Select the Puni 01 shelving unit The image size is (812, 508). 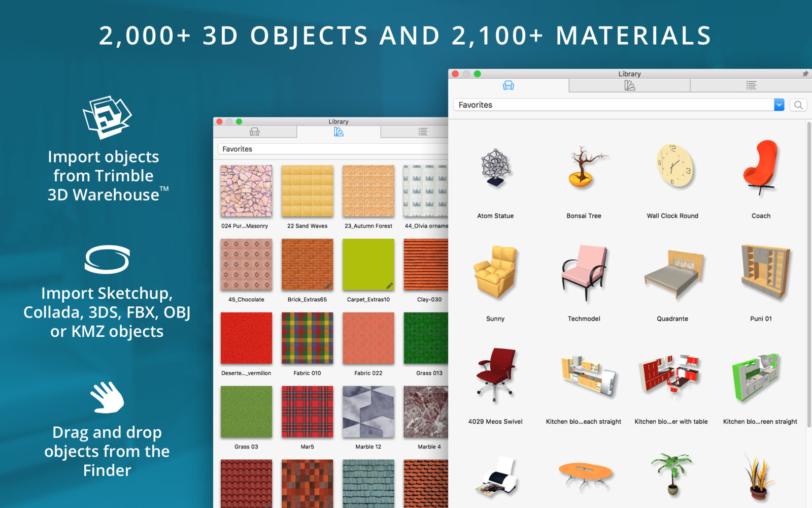764,272
